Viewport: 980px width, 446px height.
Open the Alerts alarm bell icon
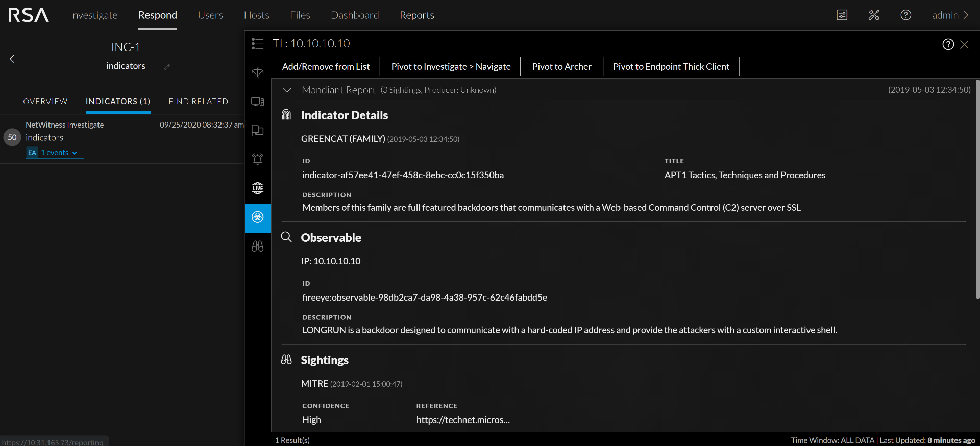click(257, 159)
